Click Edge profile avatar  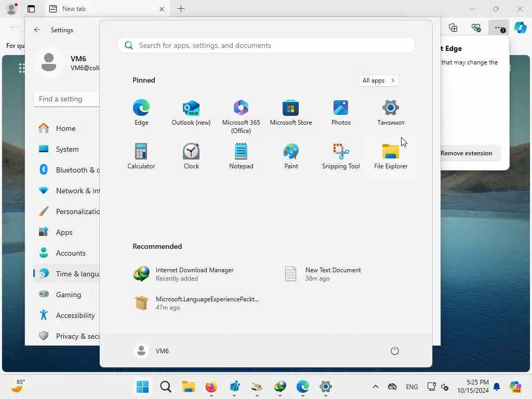click(x=12, y=9)
